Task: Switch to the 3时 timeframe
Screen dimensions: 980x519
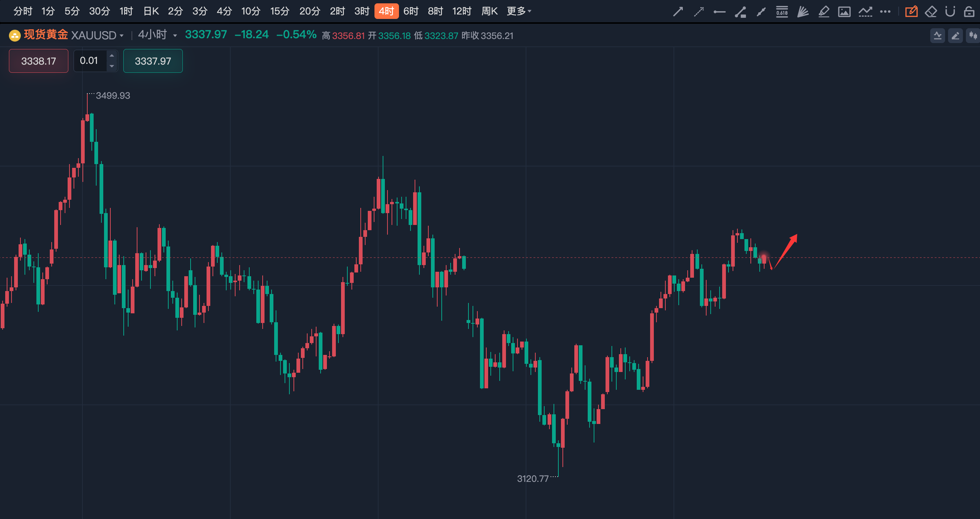Action: [362, 12]
